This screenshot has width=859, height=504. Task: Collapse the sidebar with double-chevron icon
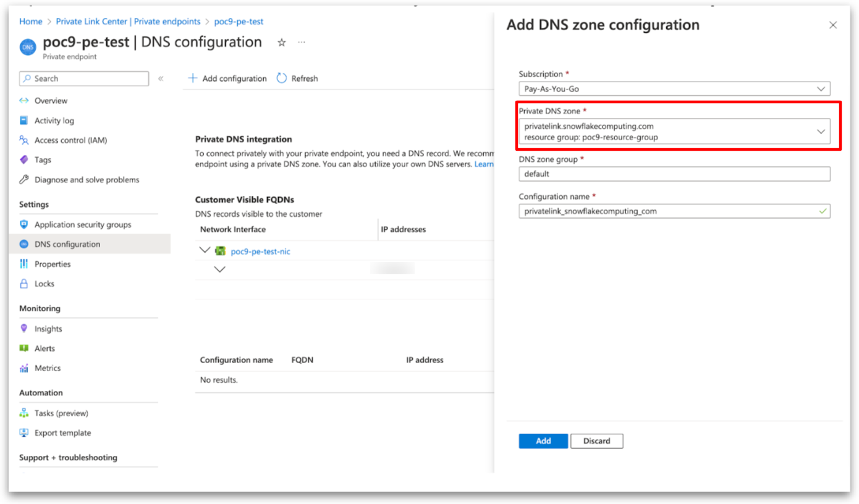161,78
